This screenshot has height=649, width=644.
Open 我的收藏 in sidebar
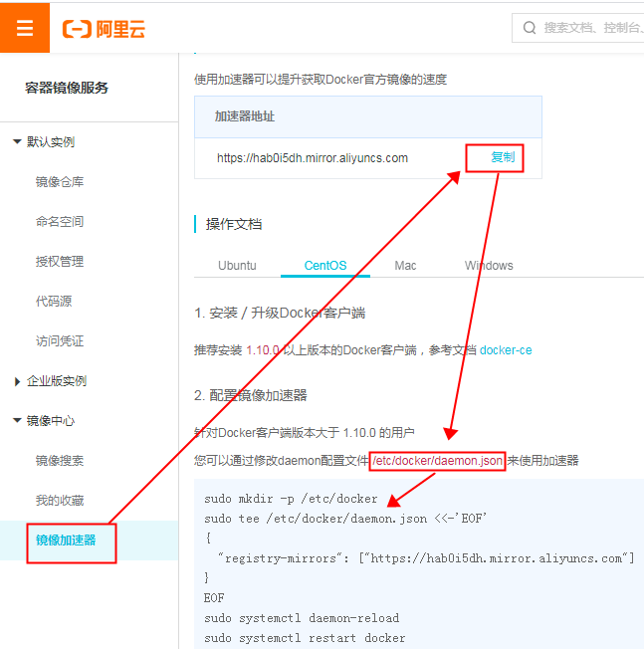click(x=60, y=501)
